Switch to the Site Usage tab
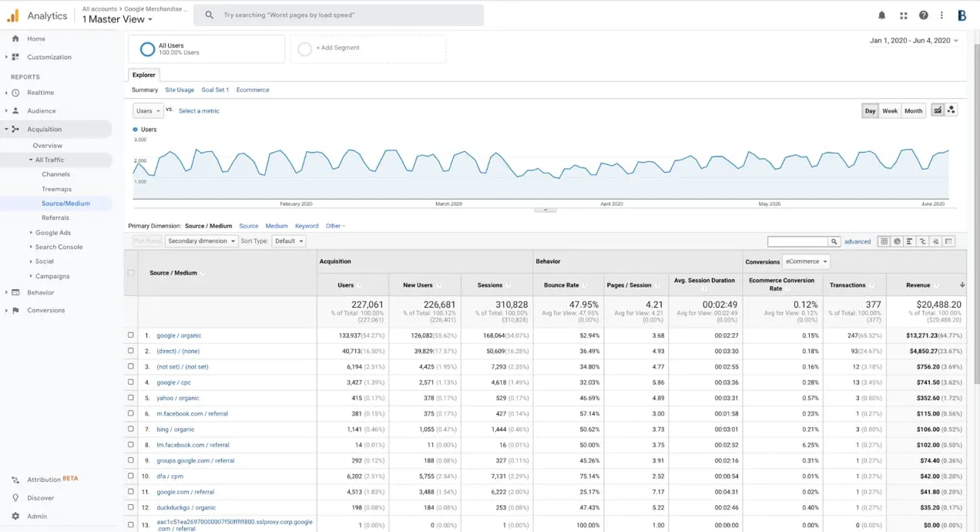Image resolution: width=980 pixels, height=532 pixels. (180, 90)
